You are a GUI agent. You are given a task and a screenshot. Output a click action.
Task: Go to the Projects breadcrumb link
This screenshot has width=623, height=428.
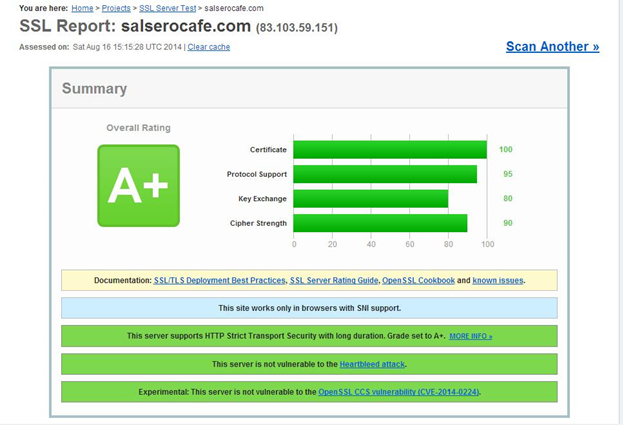coord(116,8)
